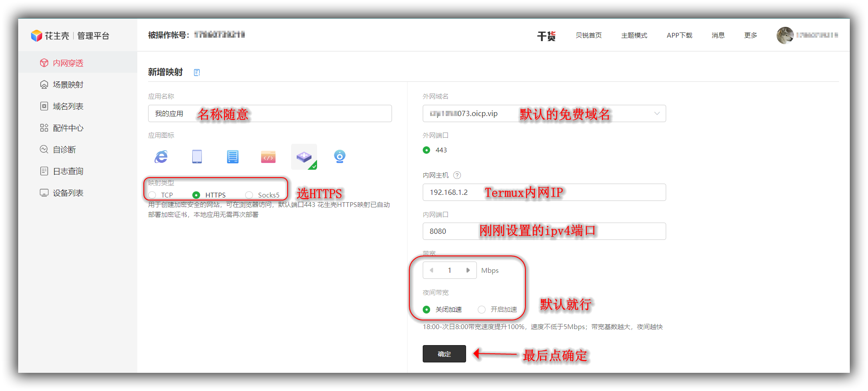Open the 更多 menu in header
Viewport: 868px width, 391px height.
click(750, 36)
